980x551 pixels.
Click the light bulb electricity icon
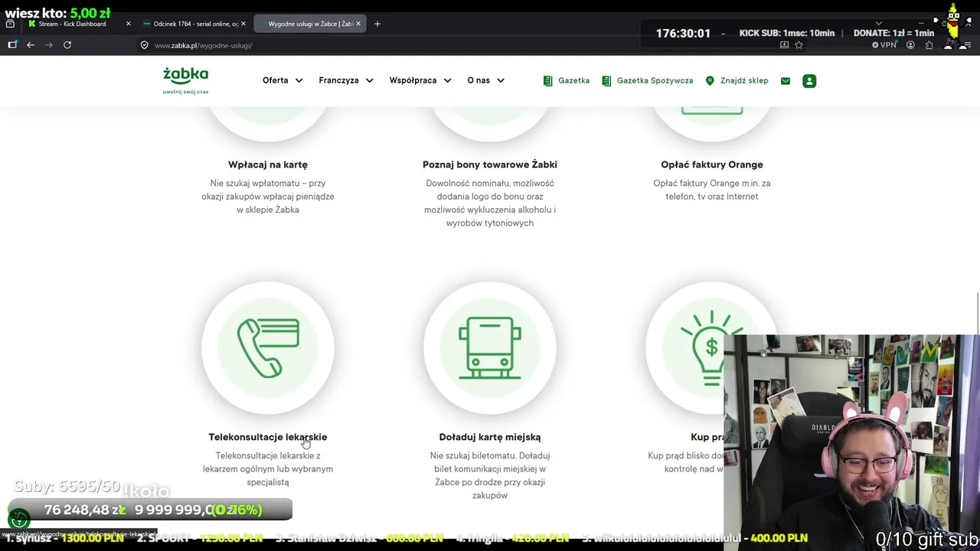pyautogui.click(x=711, y=348)
